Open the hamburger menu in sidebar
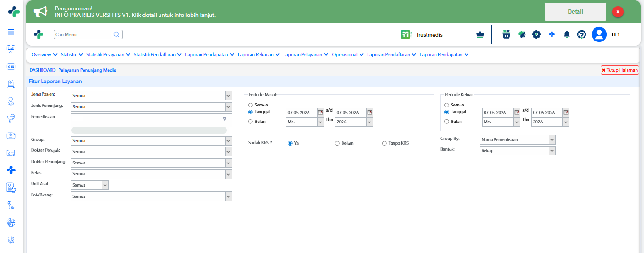The height and width of the screenshot is (253, 644). (x=11, y=32)
